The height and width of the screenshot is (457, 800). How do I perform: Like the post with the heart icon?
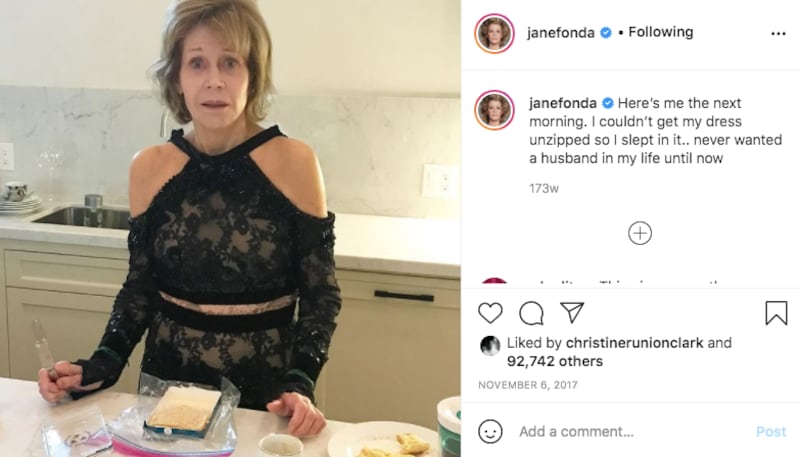point(490,313)
